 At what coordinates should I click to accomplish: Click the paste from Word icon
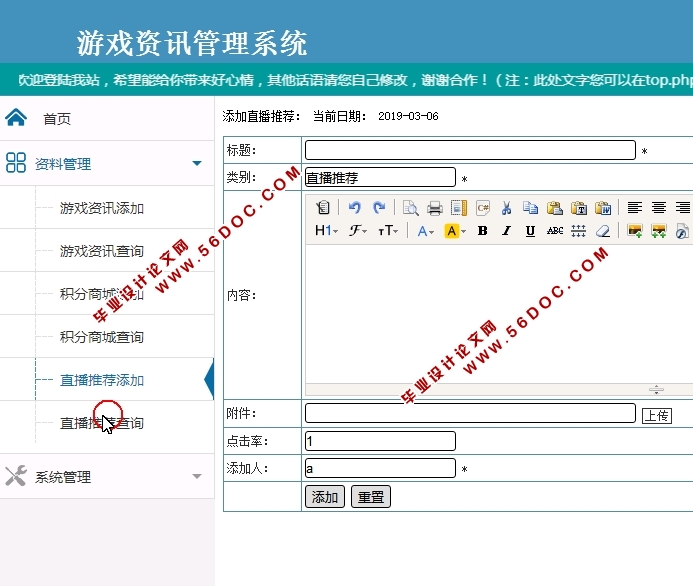click(x=603, y=208)
